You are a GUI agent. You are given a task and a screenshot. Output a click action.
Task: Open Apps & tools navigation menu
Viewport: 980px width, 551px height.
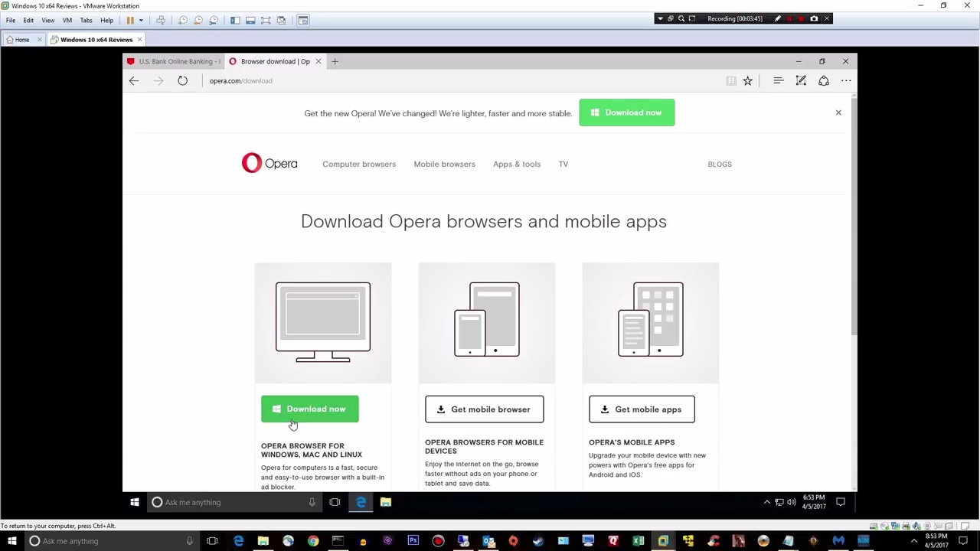pyautogui.click(x=517, y=164)
